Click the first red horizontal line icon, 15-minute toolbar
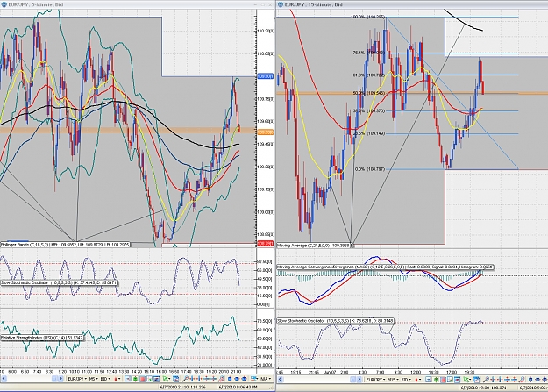This screenshot has height=392, width=548. [507, 379]
